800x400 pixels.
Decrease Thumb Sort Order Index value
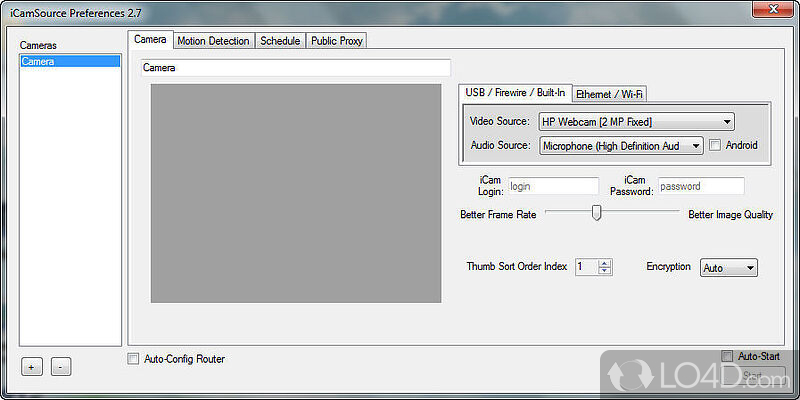pyautogui.click(x=605, y=270)
